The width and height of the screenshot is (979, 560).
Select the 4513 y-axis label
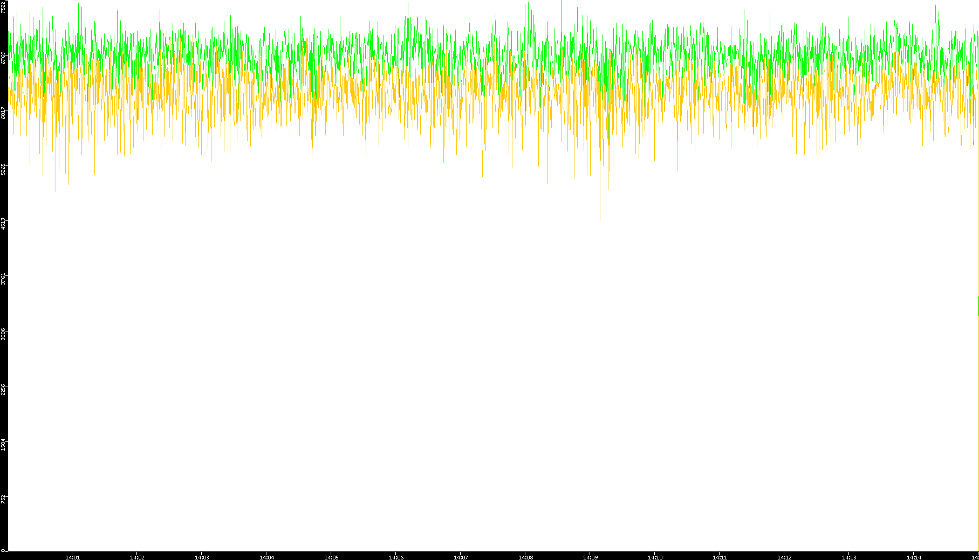(3, 224)
